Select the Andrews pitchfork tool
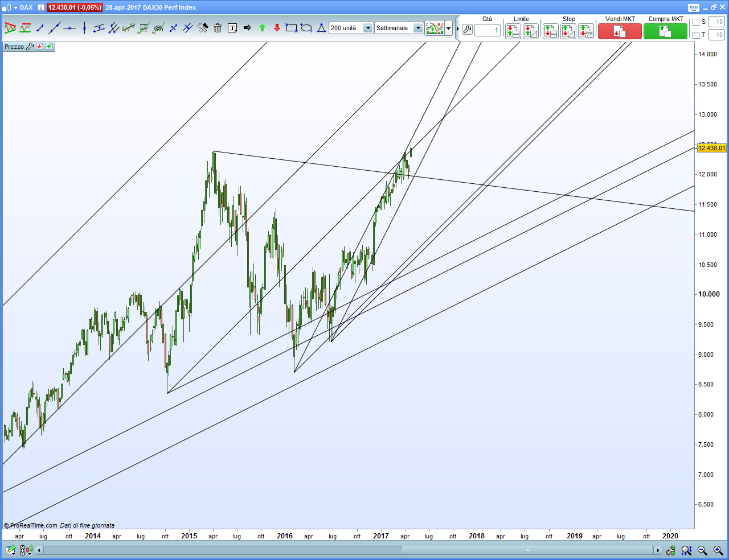 (114, 28)
